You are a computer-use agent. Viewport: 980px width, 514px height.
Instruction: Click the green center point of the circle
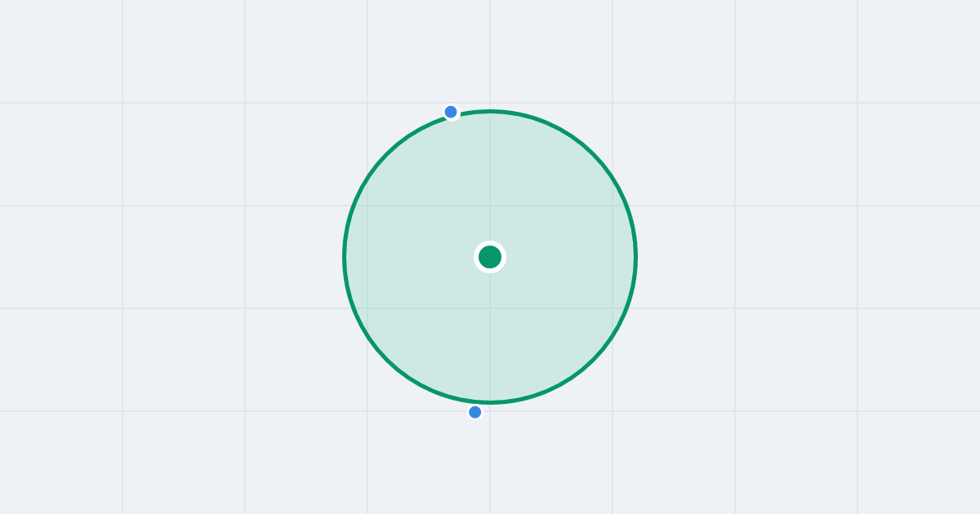[x=490, y=257]
